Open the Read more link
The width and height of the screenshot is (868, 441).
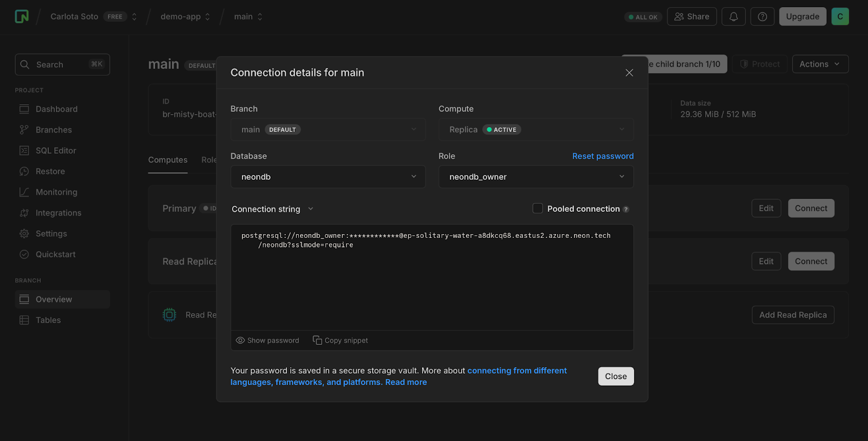[406, 382]
